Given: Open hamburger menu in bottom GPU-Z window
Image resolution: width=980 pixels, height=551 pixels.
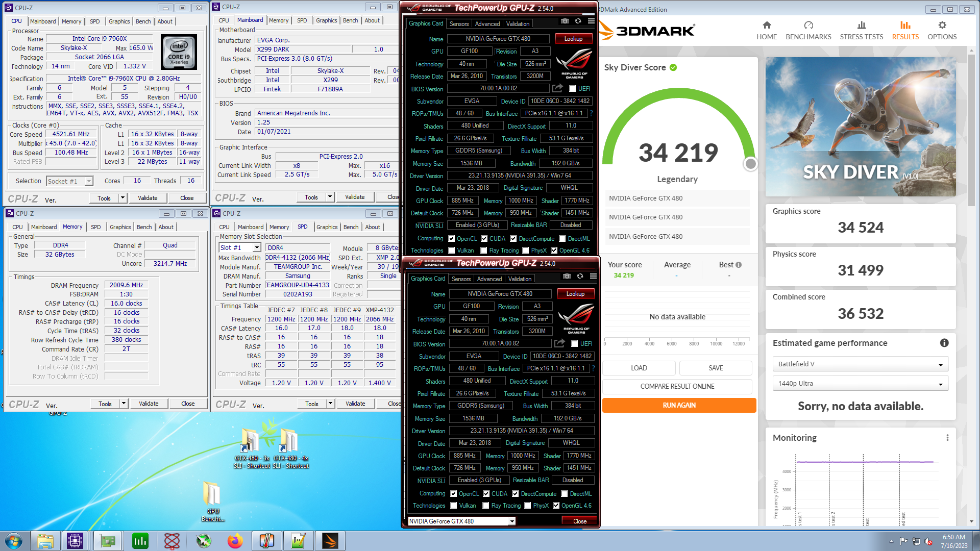Looking at the screenshot, I should pyautogui.click(x=593, y=276).
